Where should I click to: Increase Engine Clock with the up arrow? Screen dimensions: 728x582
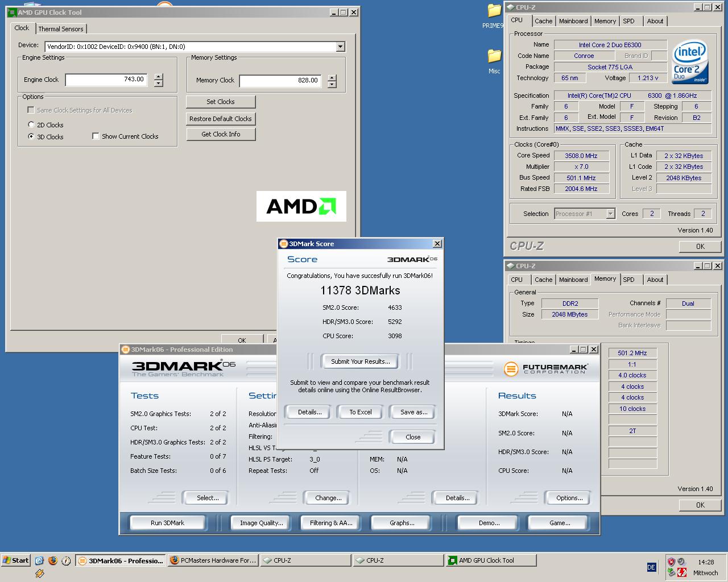[x=158, y=77]
